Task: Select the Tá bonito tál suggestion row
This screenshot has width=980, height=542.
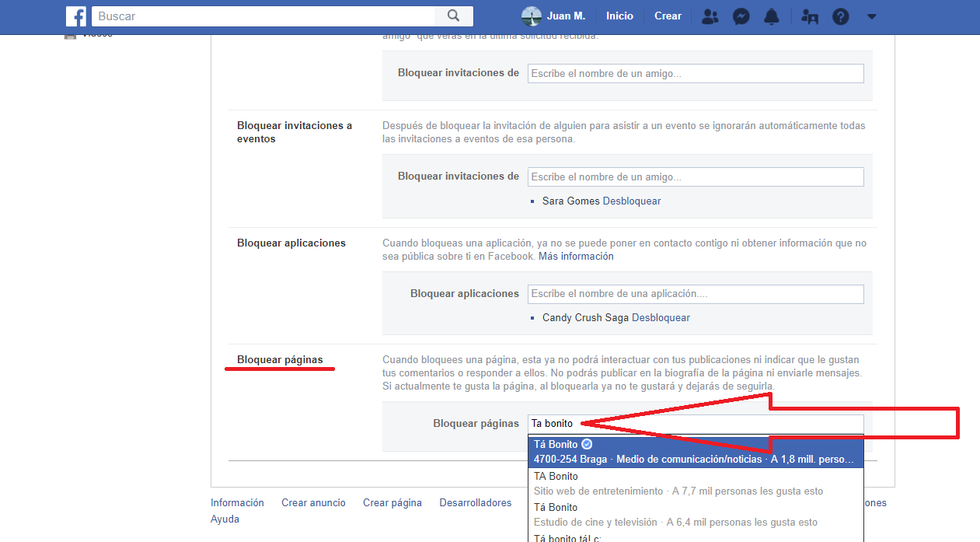Action: click(x=696, y=537)
